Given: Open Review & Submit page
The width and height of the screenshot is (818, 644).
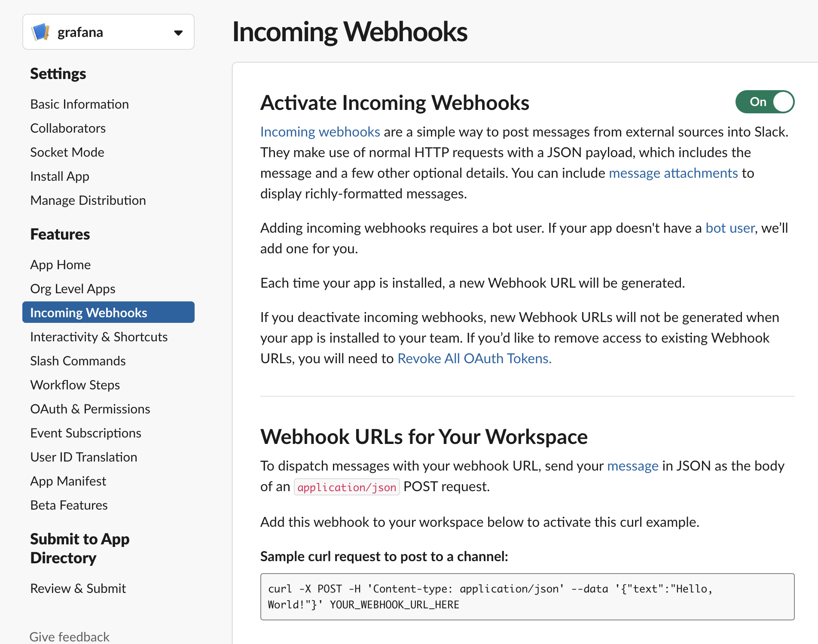Looking at the screenshot, I should (x=78, y=589).
